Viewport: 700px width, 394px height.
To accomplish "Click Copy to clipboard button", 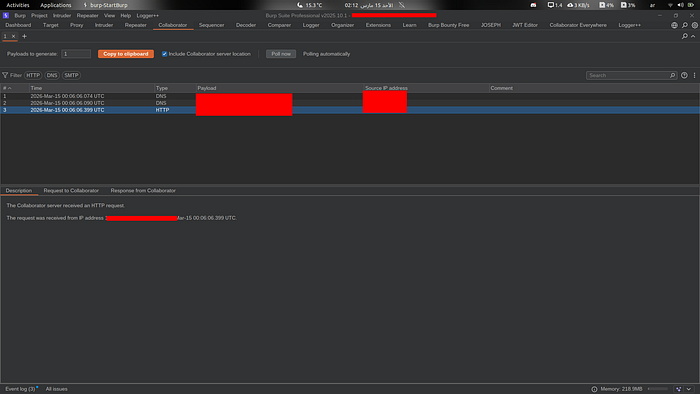I will 126,54.
